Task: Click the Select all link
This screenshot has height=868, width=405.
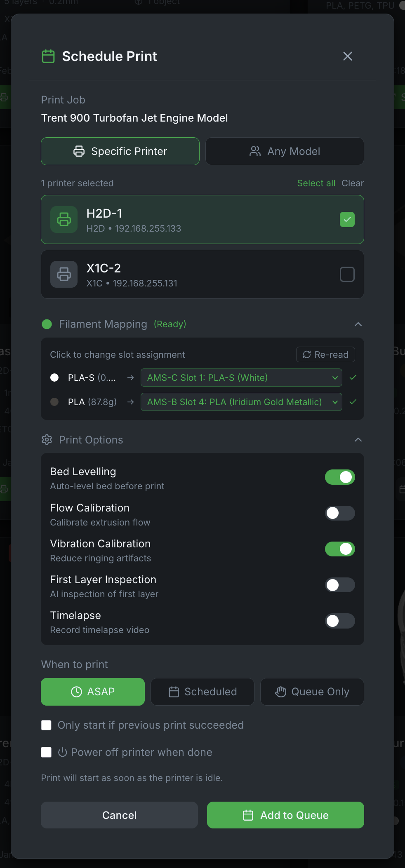Action: pos(316,183)
